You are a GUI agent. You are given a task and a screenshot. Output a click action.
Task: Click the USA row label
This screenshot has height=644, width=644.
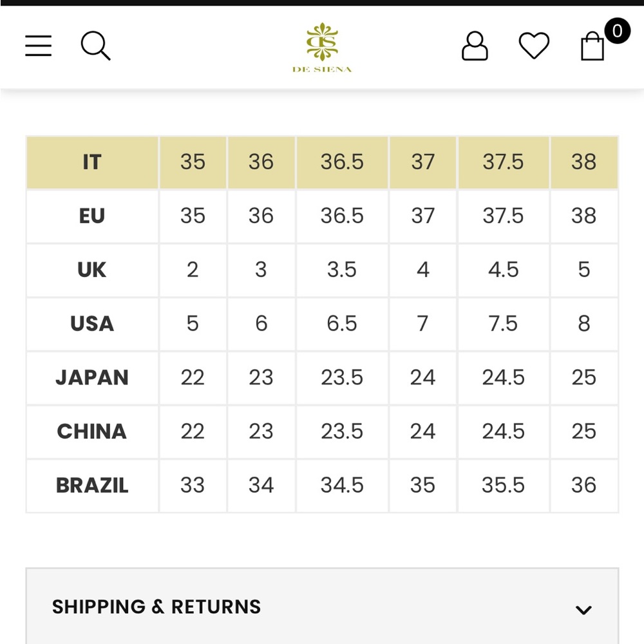[x=92, y=324]
